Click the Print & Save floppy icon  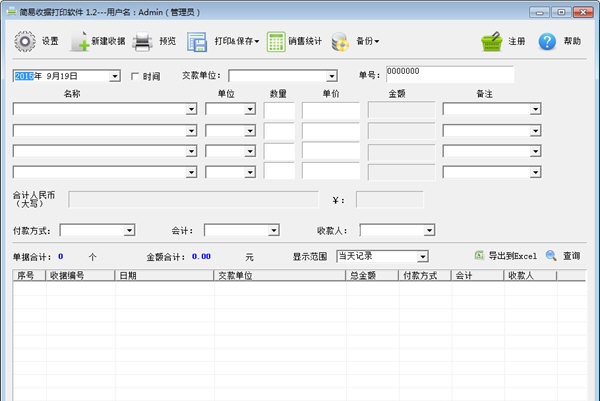pyautogui.click(x=197, y=42)
